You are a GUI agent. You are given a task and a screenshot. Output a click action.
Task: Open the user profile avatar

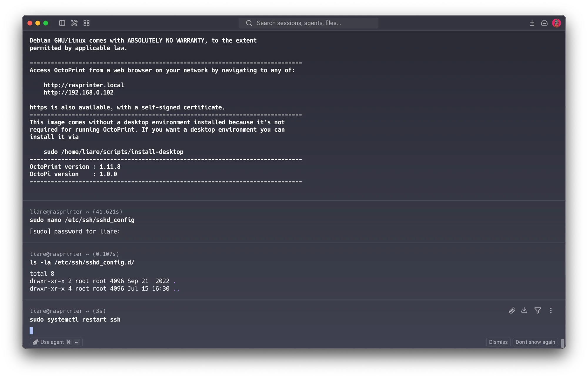tap(557, 23)
